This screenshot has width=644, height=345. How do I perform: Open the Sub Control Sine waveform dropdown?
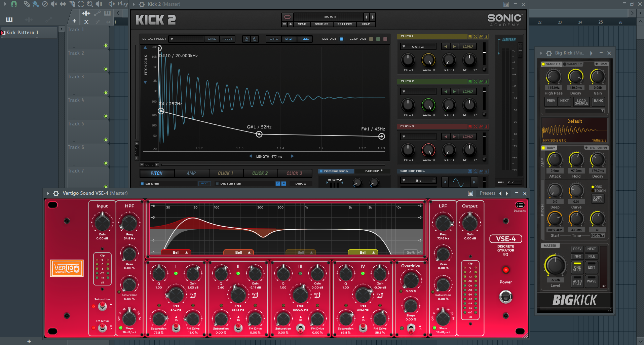pos(418,181)
